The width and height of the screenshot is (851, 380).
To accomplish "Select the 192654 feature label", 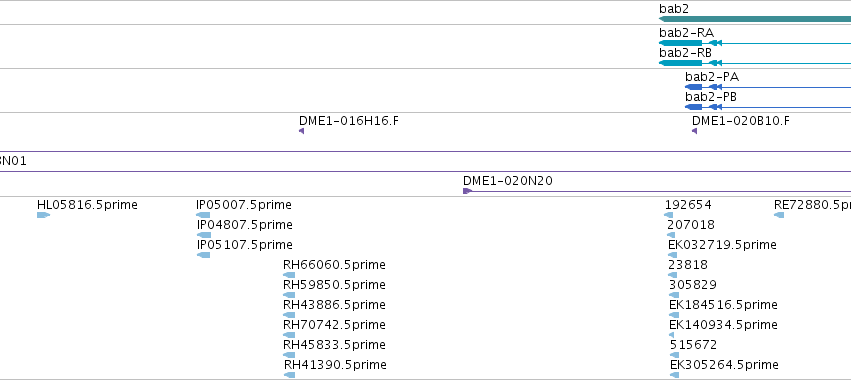I will pyautogui.click(x=688, y=205).
